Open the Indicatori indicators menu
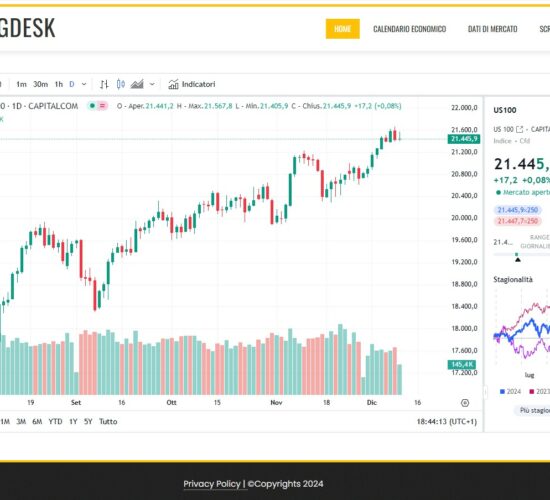The width and height of the screenshot is (550, 500). click(192, 84)
